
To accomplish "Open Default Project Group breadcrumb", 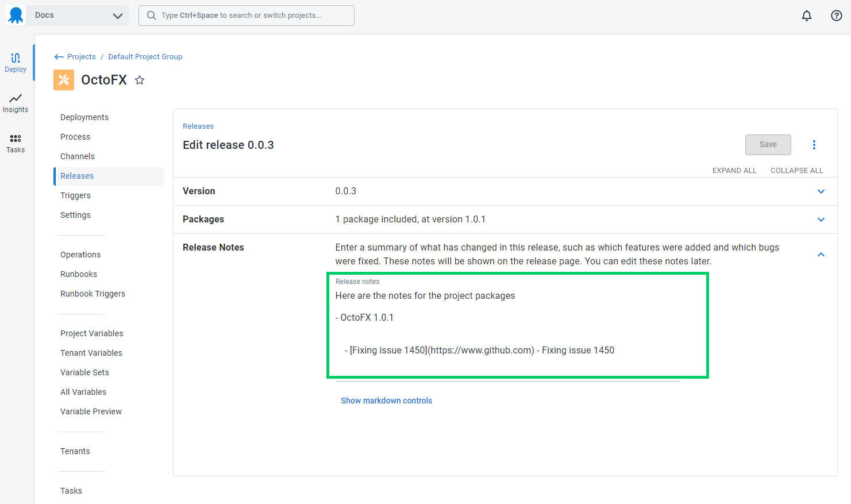I will [145, 57].
